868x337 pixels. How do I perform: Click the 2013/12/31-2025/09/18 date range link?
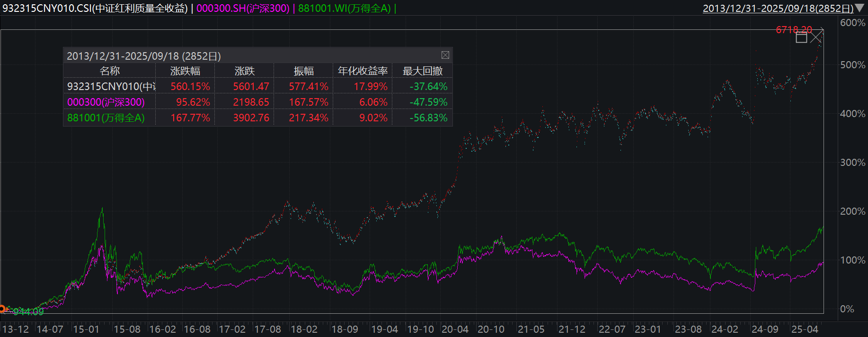[x=778, y=8]
